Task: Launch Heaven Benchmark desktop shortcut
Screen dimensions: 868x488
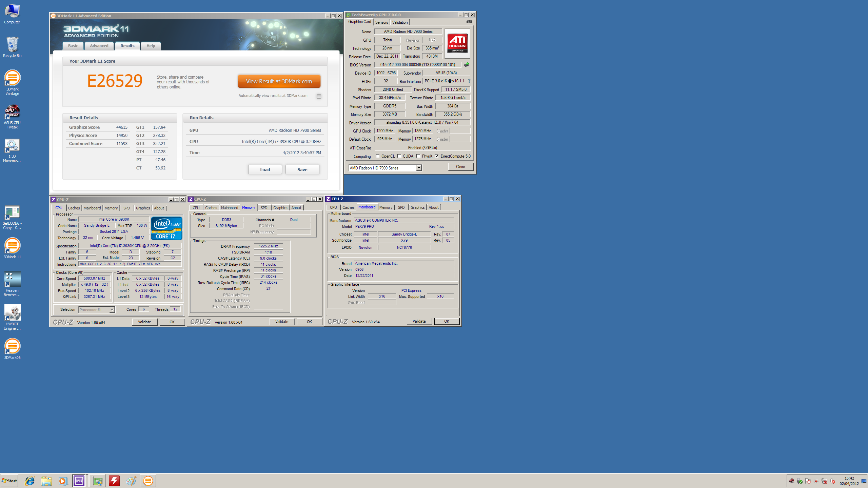Action: 12,284
